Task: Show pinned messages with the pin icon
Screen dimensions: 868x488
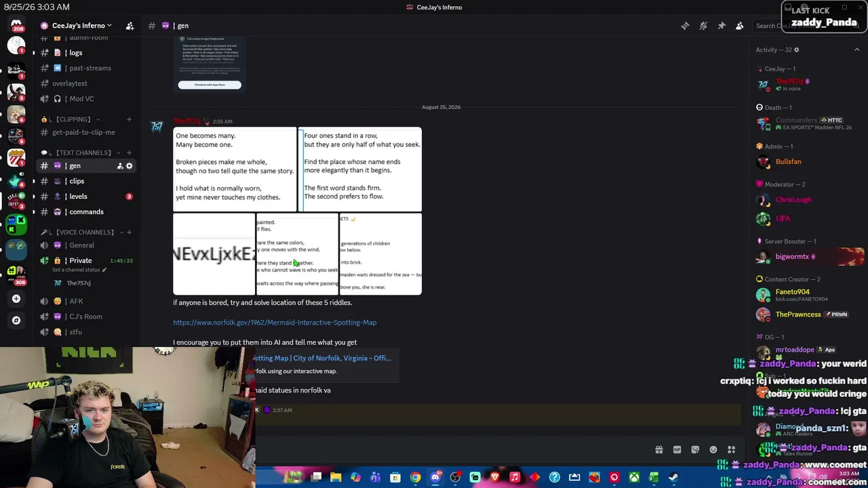Action: point(722,26)
